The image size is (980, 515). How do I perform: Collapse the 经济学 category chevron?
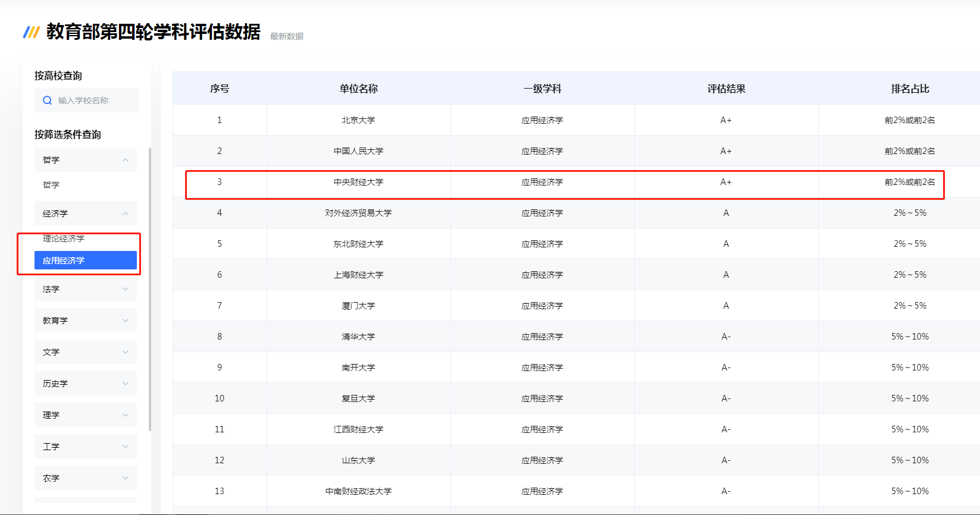126,213
